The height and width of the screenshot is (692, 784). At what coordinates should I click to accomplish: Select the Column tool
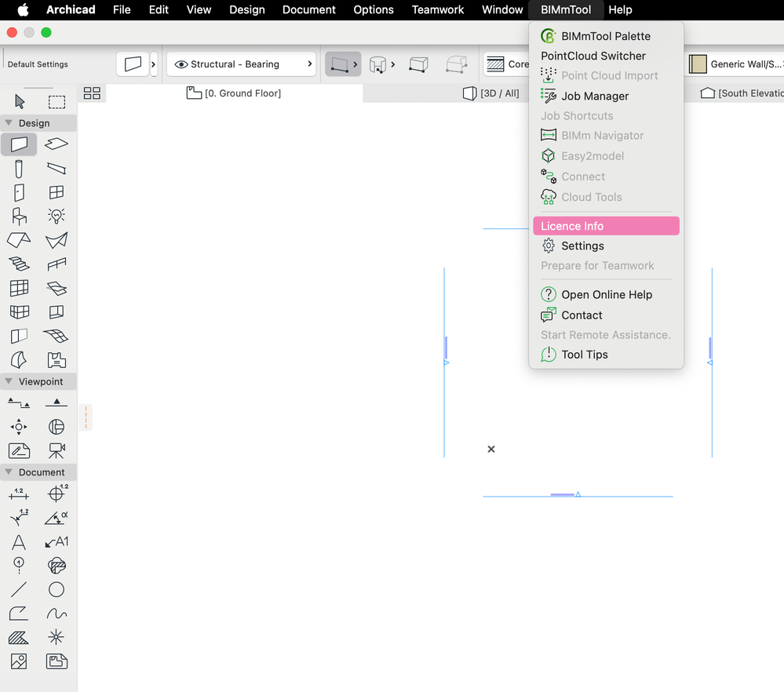coord(19,169)
